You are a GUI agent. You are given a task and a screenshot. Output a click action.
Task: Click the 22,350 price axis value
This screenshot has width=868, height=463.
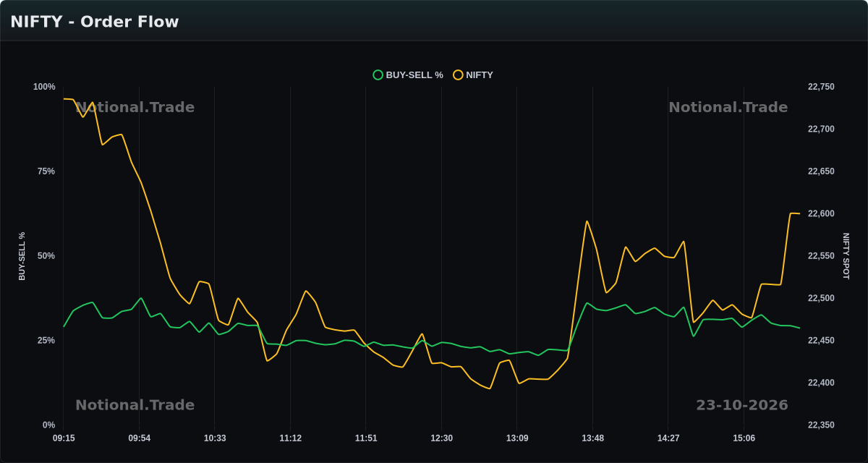tap(821, 425)
